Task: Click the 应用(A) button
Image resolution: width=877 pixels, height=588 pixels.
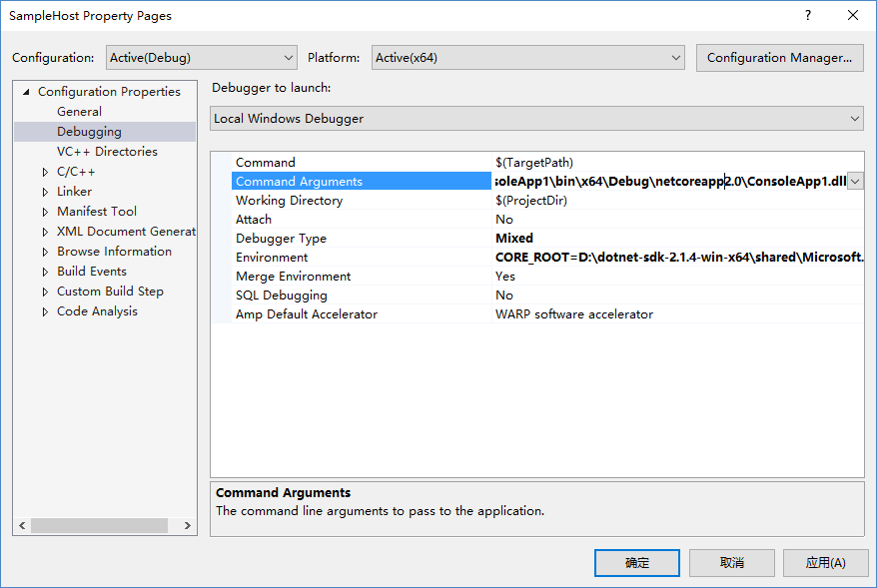Action: pos(826,562)
